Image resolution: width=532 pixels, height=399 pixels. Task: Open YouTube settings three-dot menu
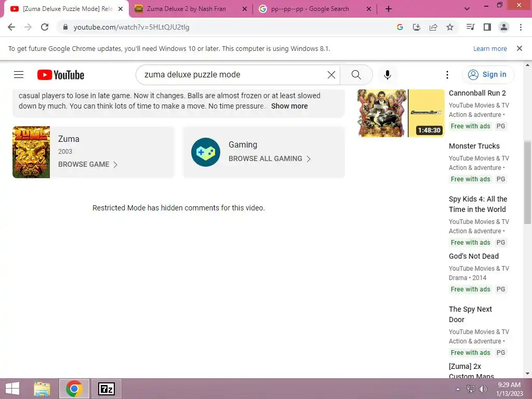click(x=447, y=75)
